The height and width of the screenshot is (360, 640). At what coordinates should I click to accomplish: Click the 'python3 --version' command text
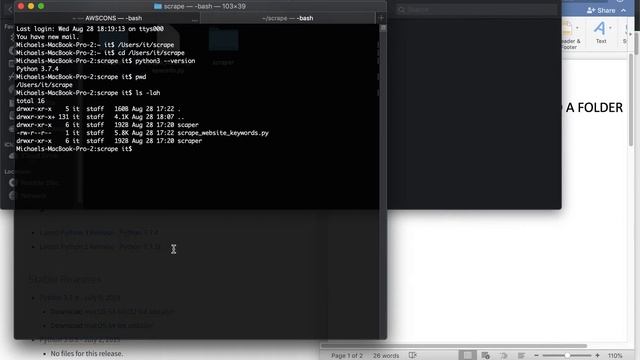click(165, 61)
